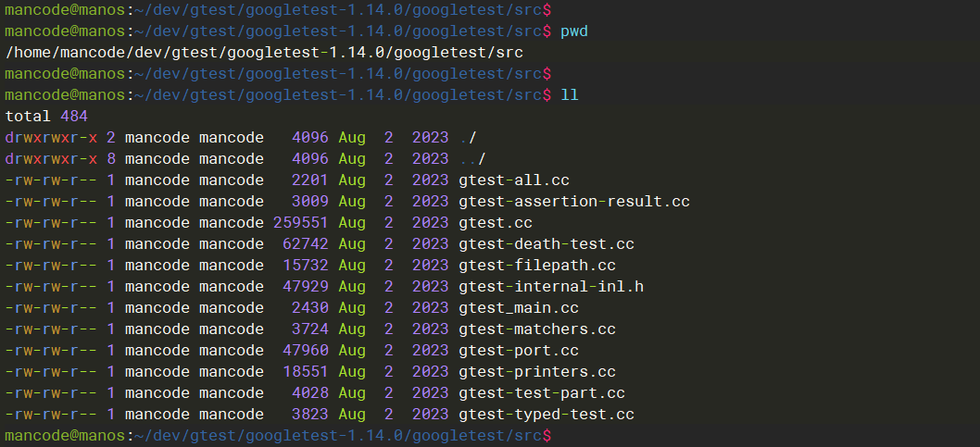Click the './' current directory entry
The width and height of the screenshot is (980, 447).
tap(468, 138)
